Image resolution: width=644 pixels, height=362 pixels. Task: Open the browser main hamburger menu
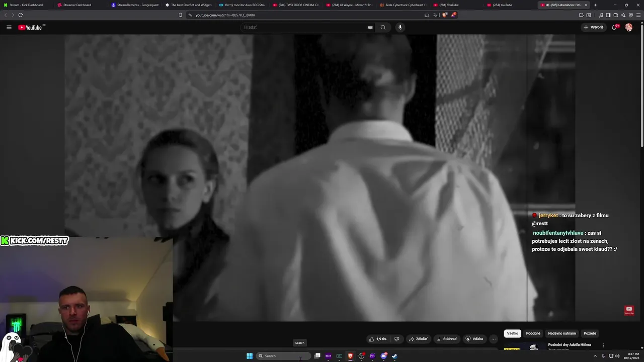pyautogui.click(x=638, y=15)
